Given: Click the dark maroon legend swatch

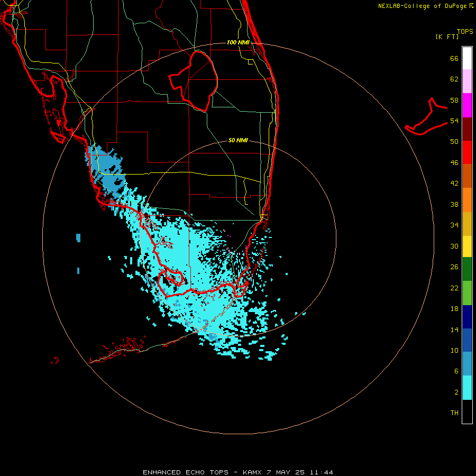Looking at the screenshot, I should click(x=467, y=129).
